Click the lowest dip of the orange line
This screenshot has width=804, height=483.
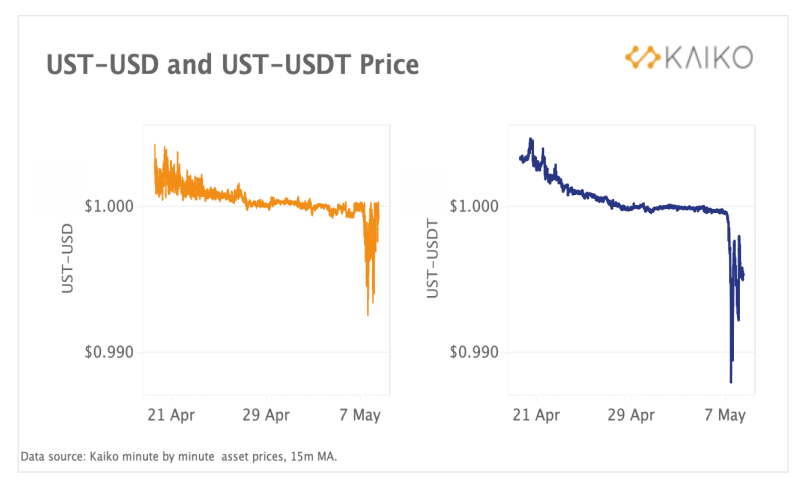click(x=367, y=314)
